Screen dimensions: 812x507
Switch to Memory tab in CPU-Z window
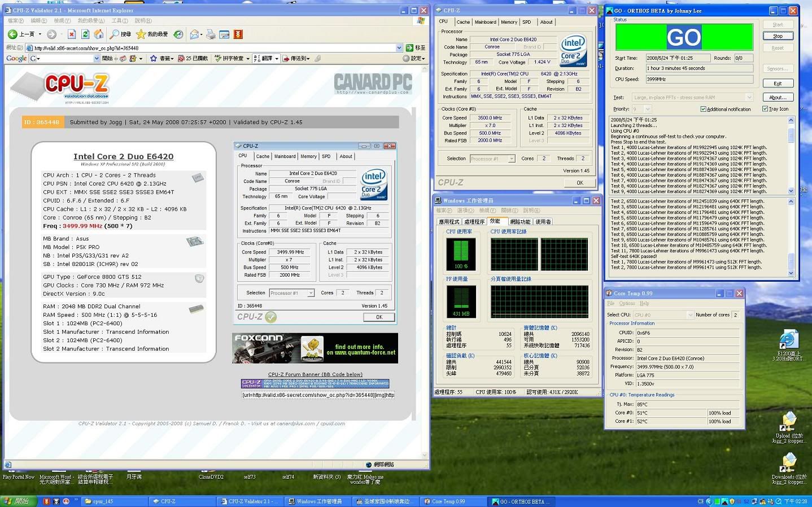point(509,22)
